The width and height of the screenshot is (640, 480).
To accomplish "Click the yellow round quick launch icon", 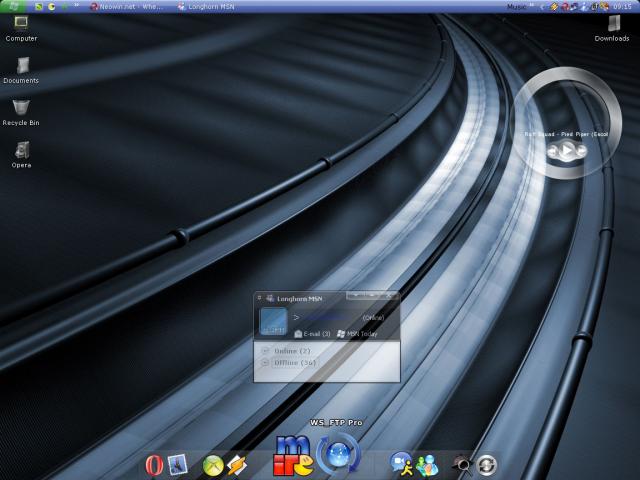I will coord(51,6).
